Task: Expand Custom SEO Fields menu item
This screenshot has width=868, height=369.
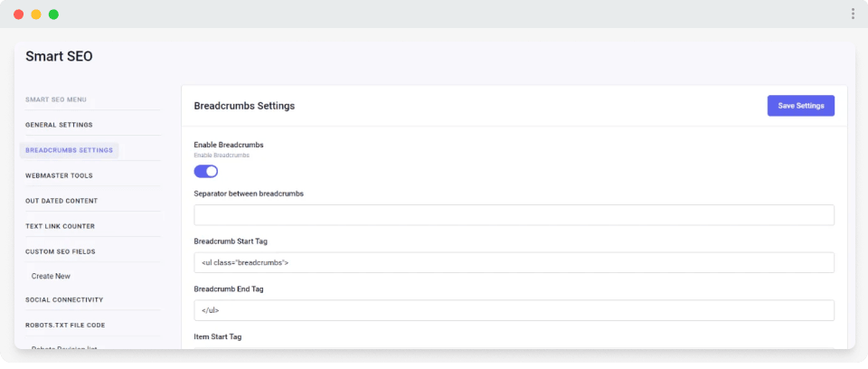Action: click(60, 251)
